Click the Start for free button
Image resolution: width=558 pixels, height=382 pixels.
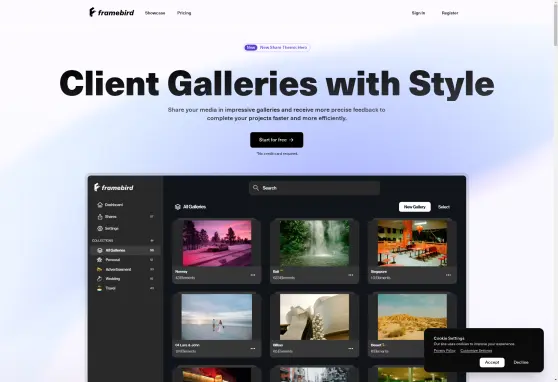click(277, 140)
